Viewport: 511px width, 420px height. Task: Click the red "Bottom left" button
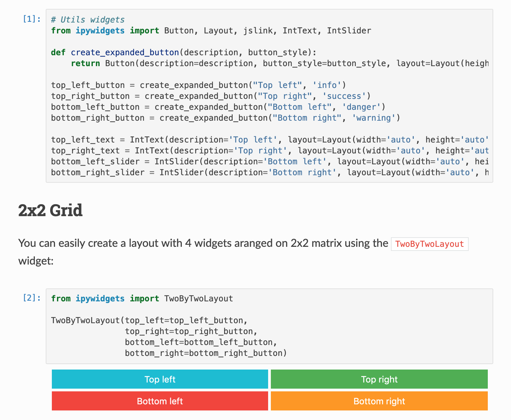[x=160, y=401]
